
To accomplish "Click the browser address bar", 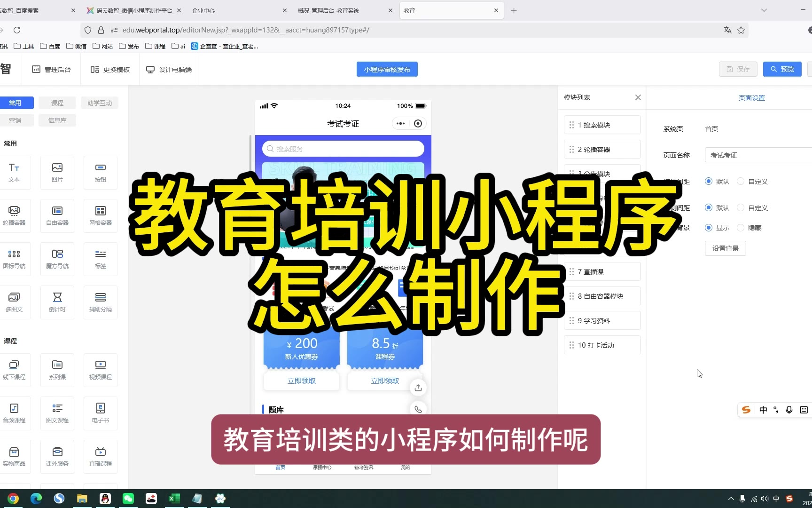I will pos(414,30).
